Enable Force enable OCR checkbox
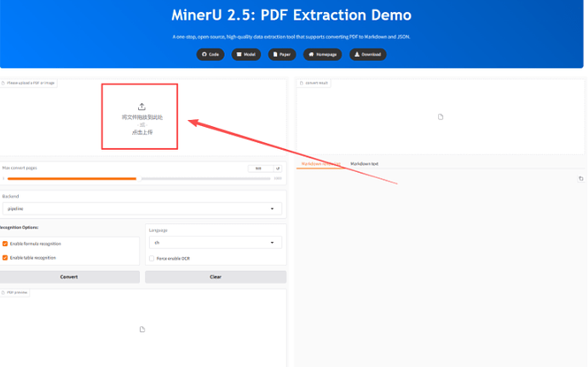 click(152, 258)
